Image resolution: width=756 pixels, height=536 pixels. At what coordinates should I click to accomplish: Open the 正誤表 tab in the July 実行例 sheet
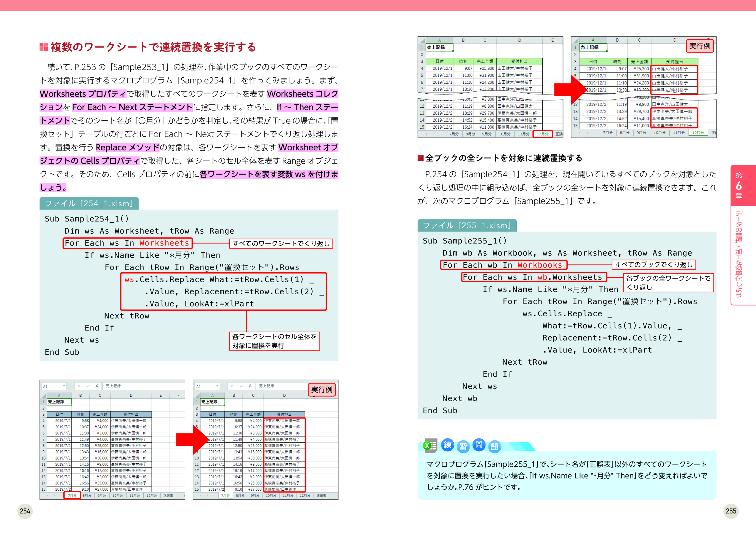click(x=321, y=495)
